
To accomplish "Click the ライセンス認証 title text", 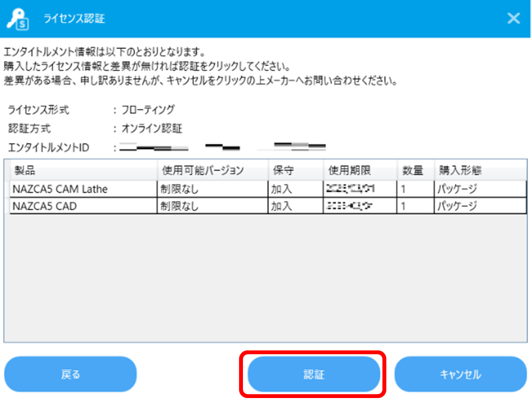I will coord(75,19).
